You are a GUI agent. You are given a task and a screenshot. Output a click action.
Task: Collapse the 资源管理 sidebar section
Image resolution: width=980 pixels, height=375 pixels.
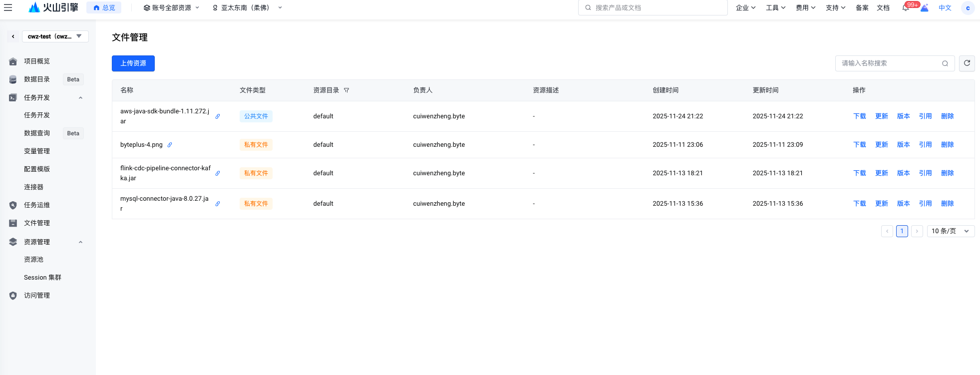pos(80,242)
